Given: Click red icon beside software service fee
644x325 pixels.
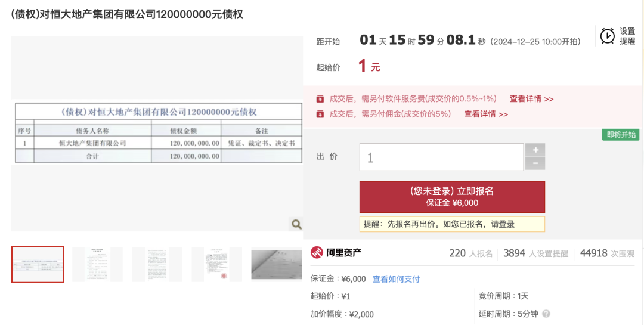Looking at the screenshot, I should pyautogui.click(x=320, y=99).
